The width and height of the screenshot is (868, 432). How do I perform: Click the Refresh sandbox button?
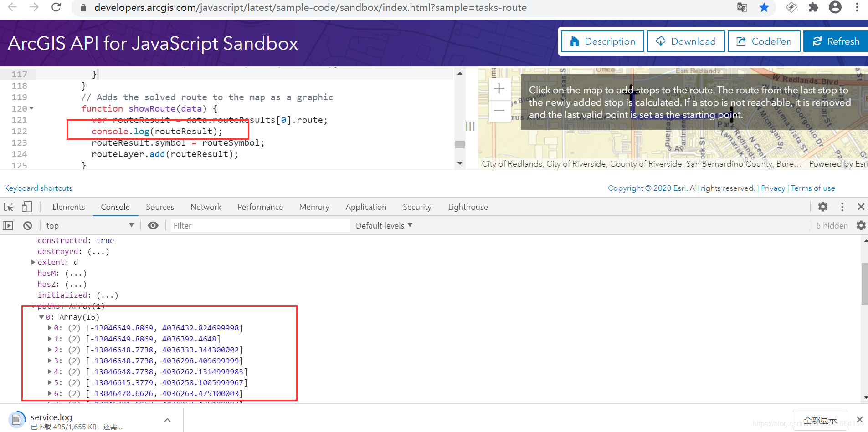[836, 41]
